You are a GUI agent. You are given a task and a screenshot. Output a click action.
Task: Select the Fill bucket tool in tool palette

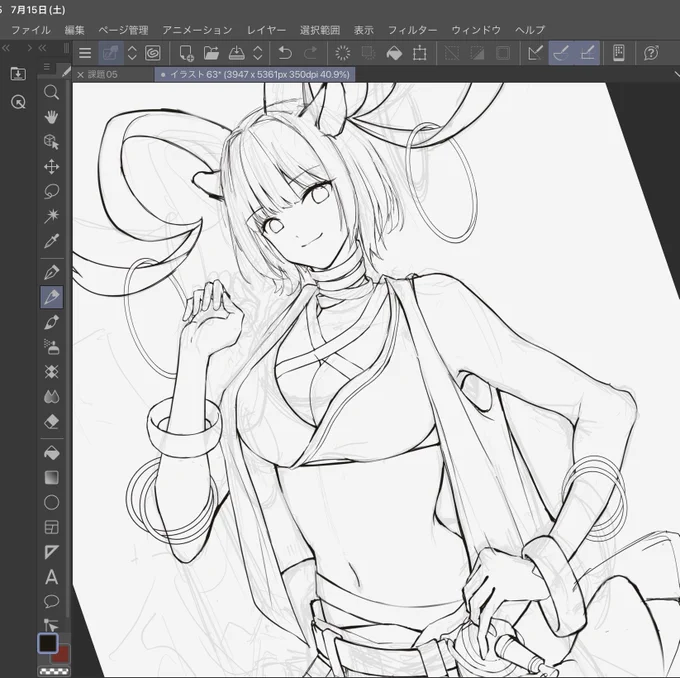[x=51, y=453]
